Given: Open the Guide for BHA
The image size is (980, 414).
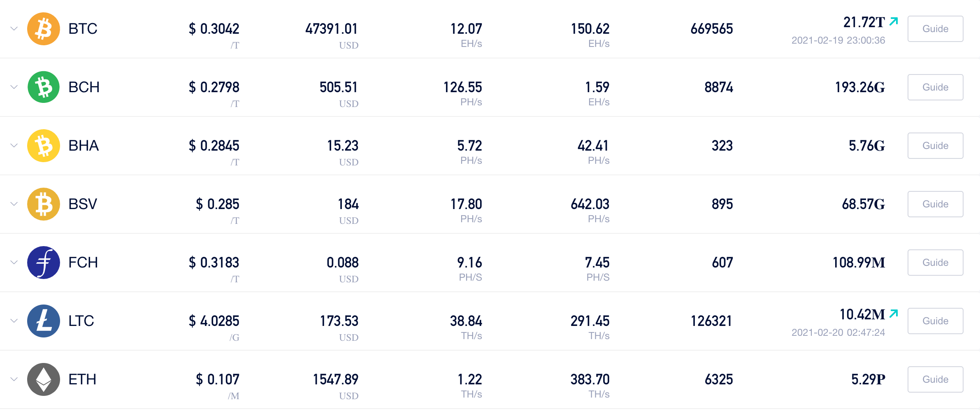Looking at the screenshot, I should coord(935,146).
